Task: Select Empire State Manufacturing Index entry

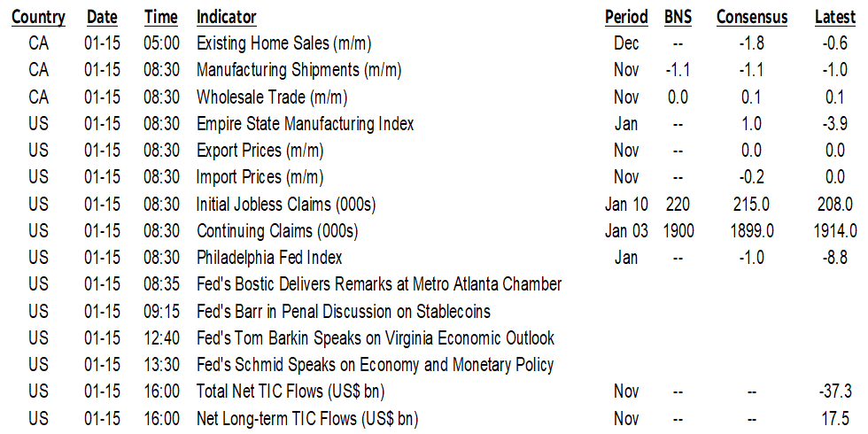Action: (x=305, y=124)
